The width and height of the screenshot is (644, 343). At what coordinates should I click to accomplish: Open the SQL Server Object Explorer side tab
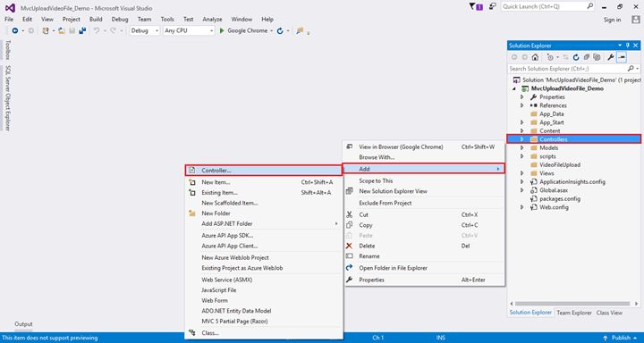pos(7,97)
